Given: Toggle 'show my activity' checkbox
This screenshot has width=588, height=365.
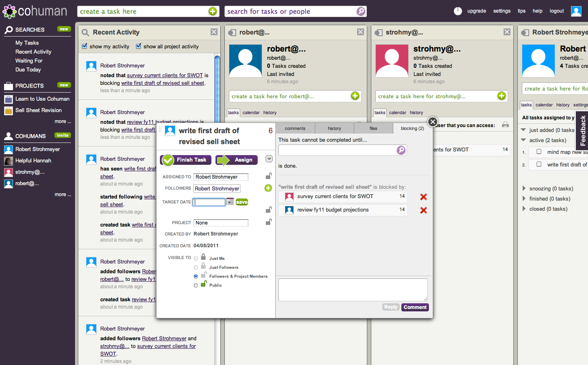Looking at the screenshot, I should point(84,46).
